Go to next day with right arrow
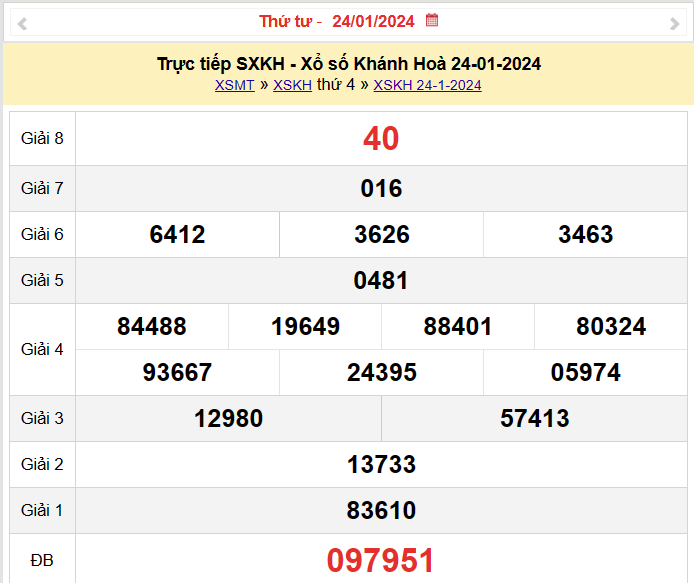 point(674,23)
